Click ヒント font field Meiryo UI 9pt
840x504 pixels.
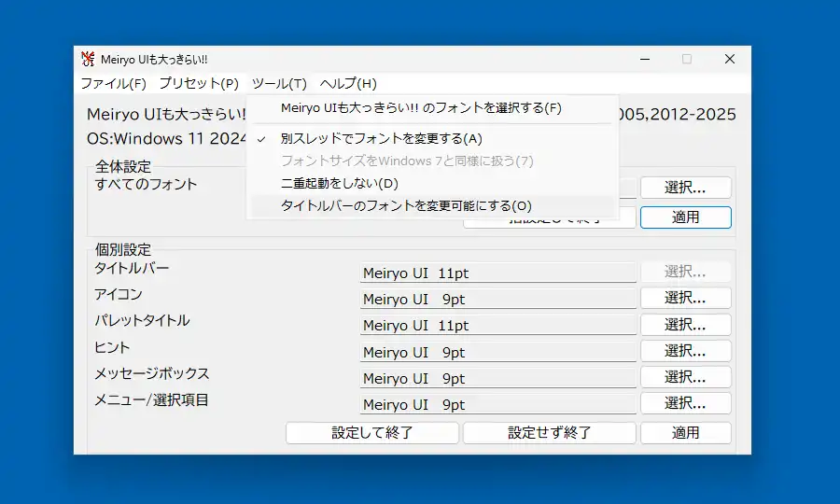tap(498, 352)
